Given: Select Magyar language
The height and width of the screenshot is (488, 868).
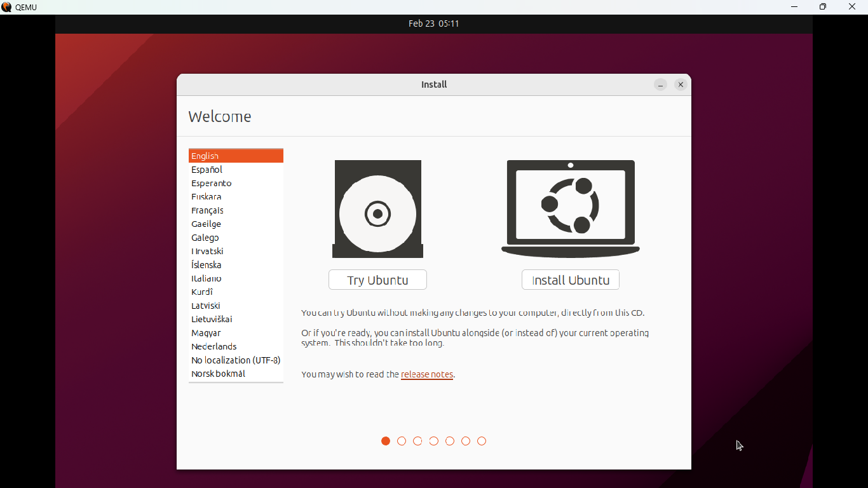Looking at the screenshot, I should tap(236, 333).
